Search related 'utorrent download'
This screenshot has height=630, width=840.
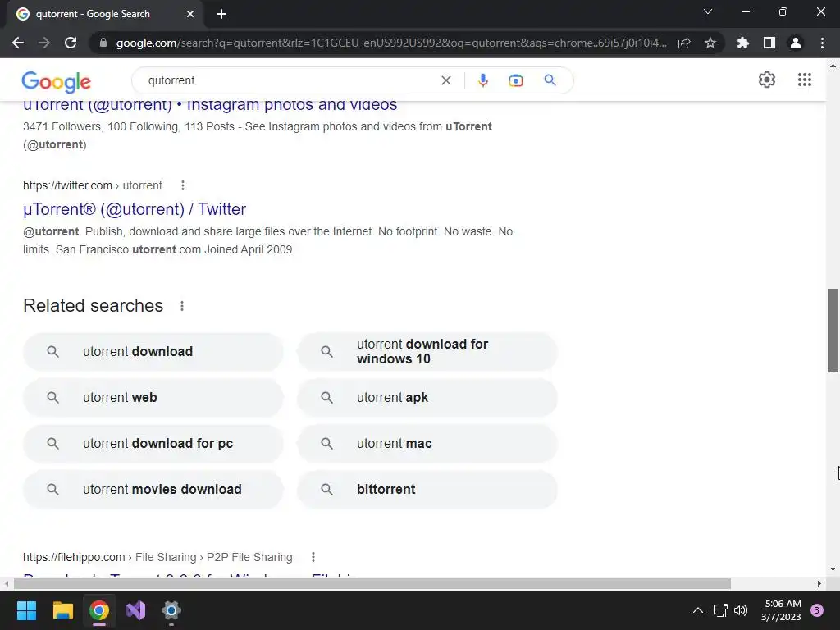pos(153,351)
